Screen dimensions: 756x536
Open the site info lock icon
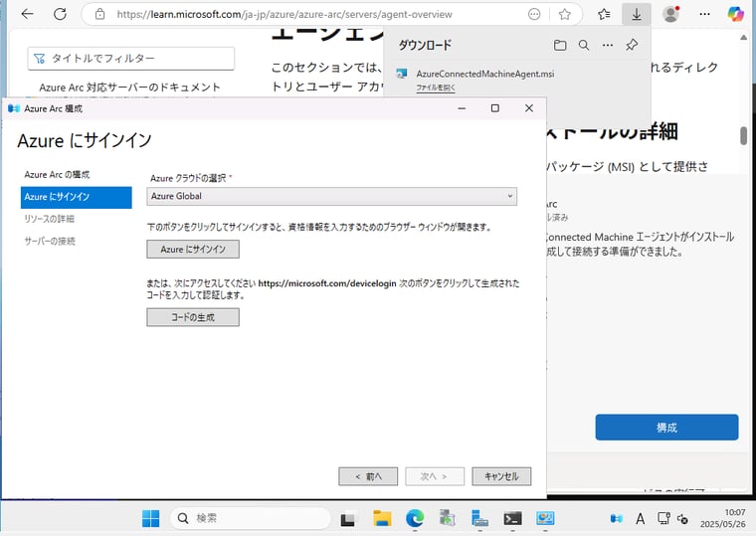click(x=99, y=14)
